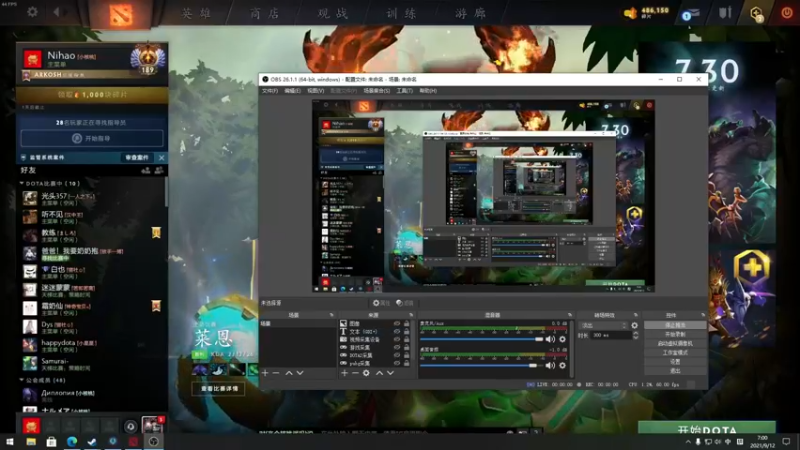
Task: Dismiss the overwatch case notification
Action: tap(161, 158)
